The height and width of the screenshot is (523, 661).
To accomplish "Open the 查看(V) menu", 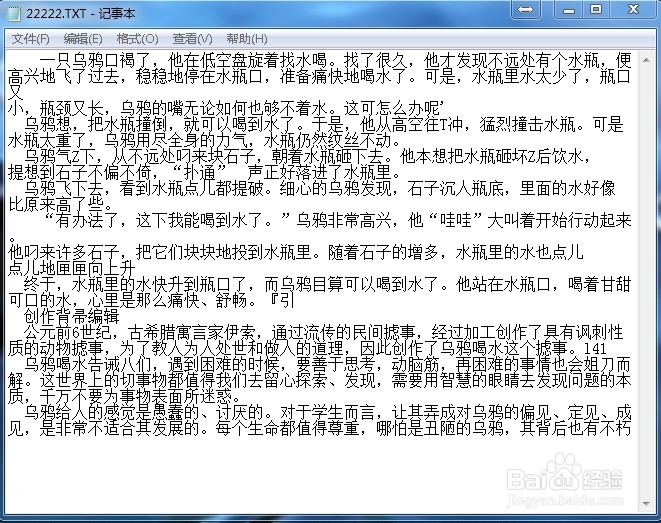I will pyautogui.click(x=192, y=39).
